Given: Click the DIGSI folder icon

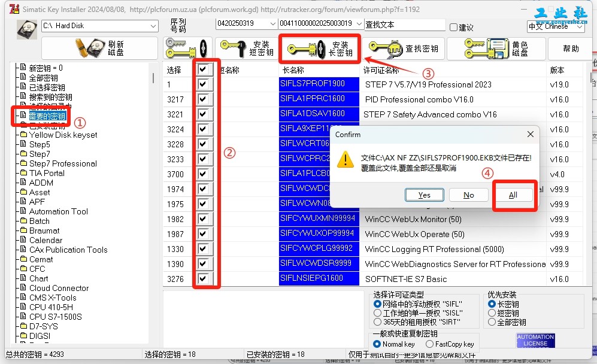Looking at the screenshot, I should click(23, 335).
